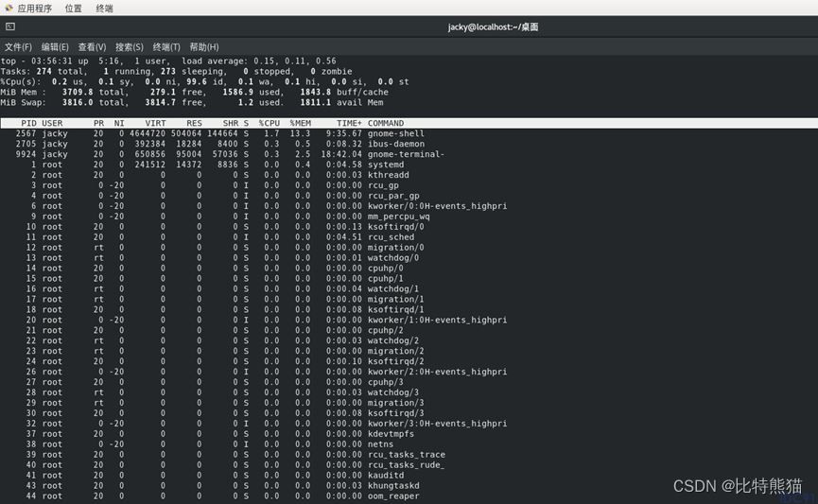Click the terminal icon in the title bar
Screen dimensions: 818x504
coord(10,27)
